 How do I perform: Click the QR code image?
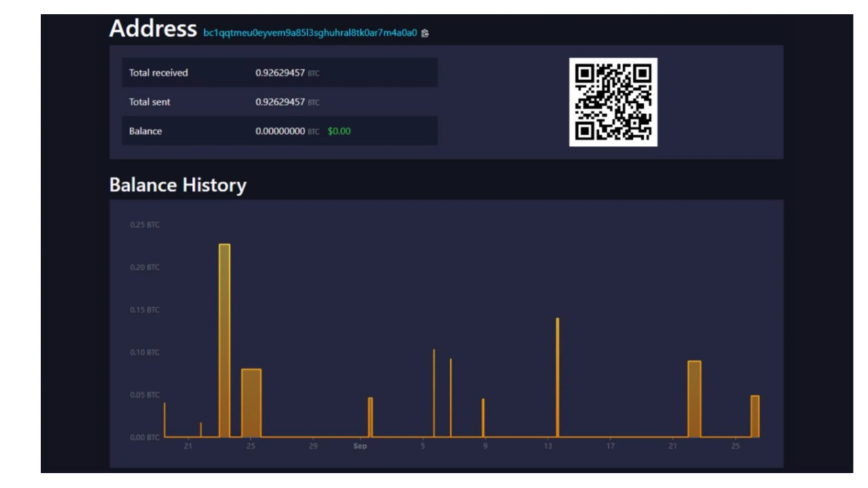point(613,102)
